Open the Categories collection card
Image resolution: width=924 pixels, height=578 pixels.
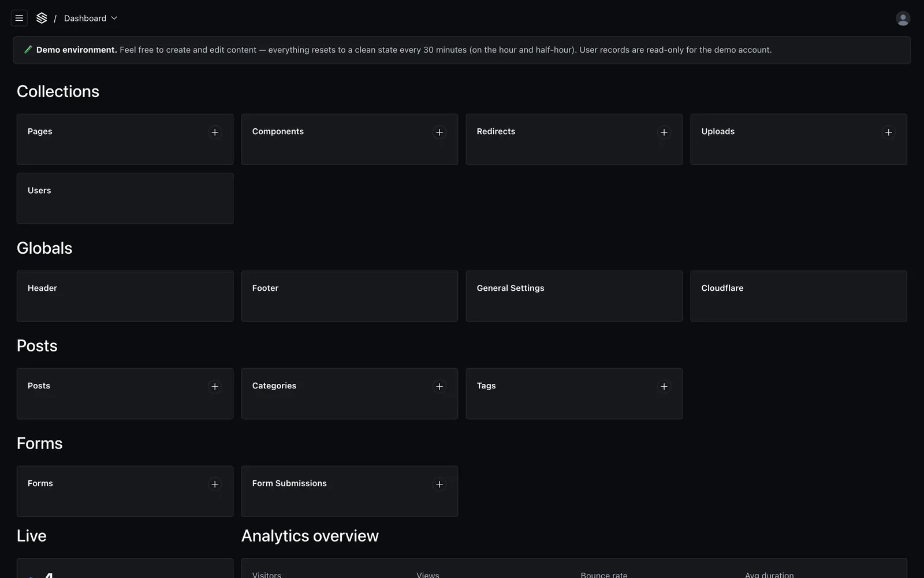[349, 394]
